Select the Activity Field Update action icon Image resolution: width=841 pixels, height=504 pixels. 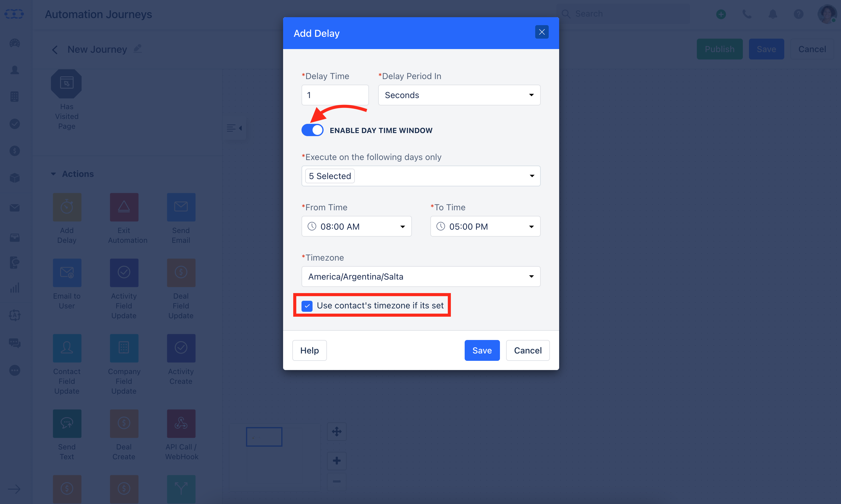point(124,273)
